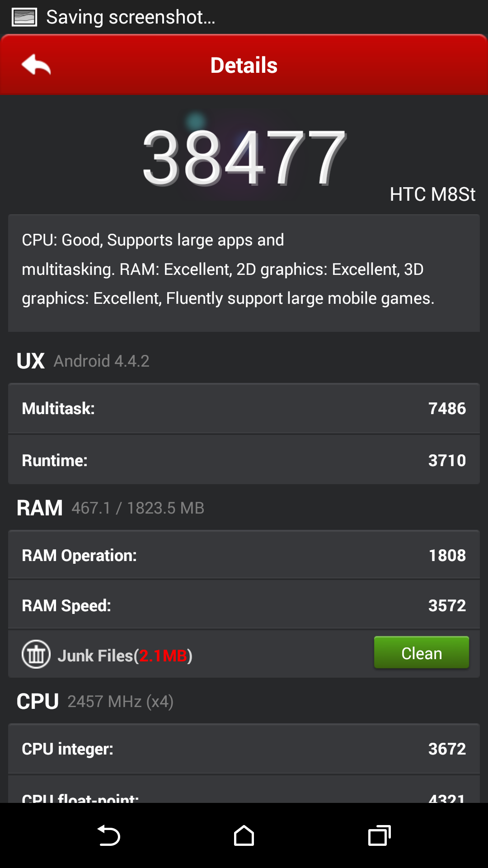Tap the CPU 2457 MHz section header
Screen dimensions: 488x868
(x=95, y=701)
